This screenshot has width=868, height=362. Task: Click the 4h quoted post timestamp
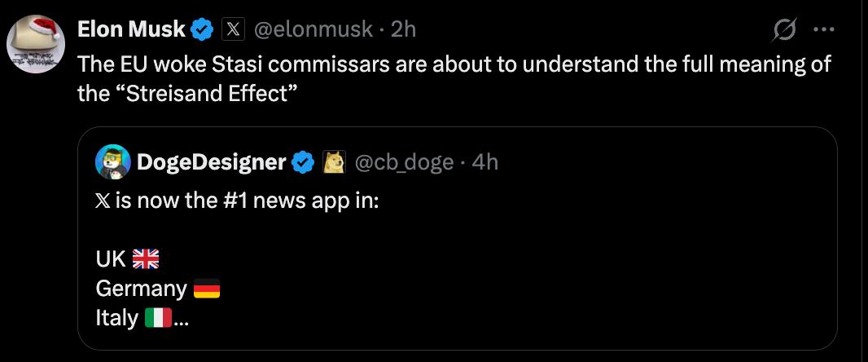pyautogui.click(x=484, y=162)
